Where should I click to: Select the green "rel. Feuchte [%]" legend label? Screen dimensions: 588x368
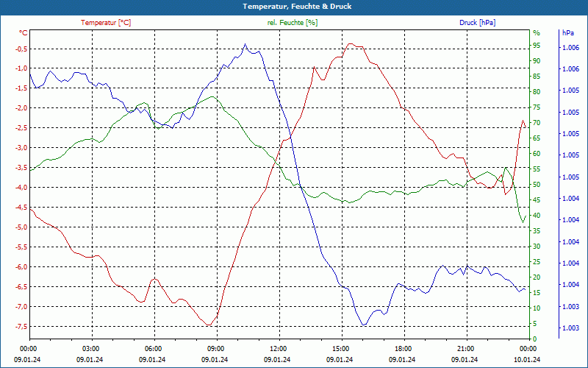coord(293,23)
